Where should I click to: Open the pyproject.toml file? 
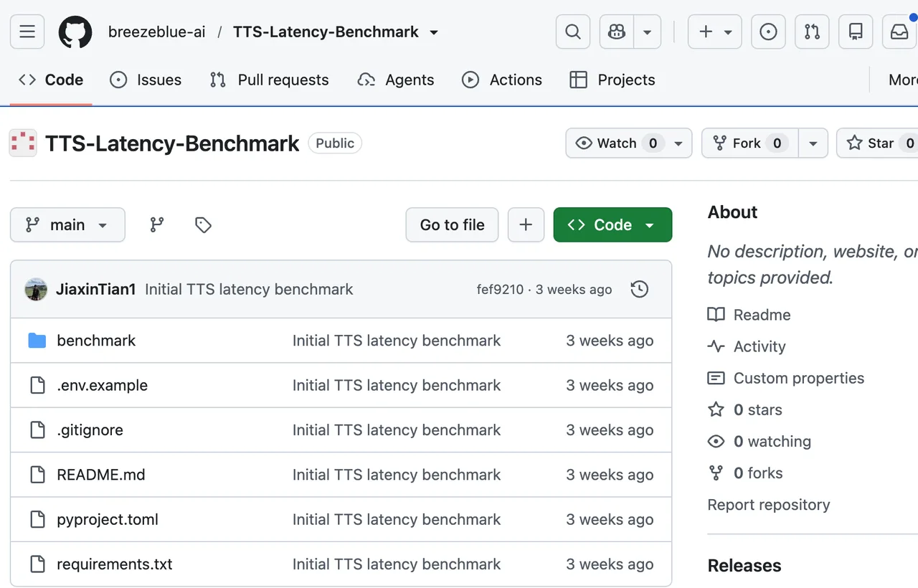pos(108,520)
